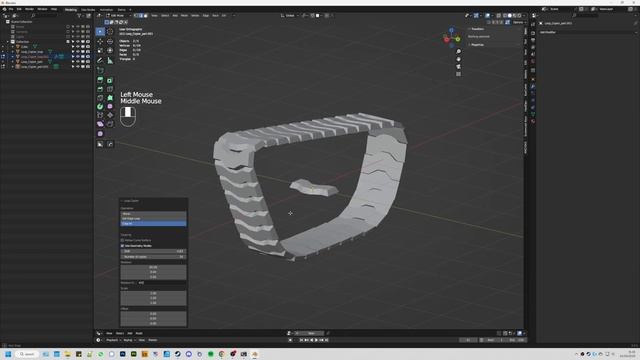
Task: Select the 3D Cursor tool
Action: 110,31
